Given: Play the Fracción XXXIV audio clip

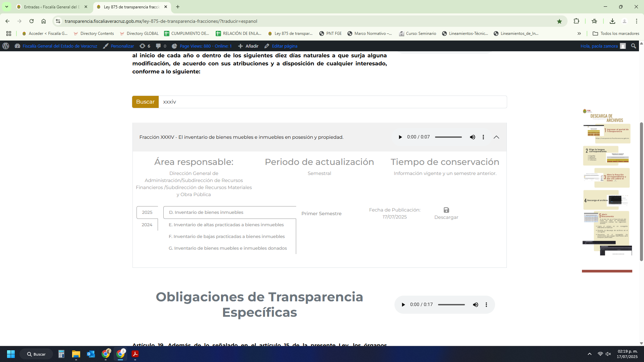Looking at the screenshot, I should pyautogui.click(x=400, y=137).
